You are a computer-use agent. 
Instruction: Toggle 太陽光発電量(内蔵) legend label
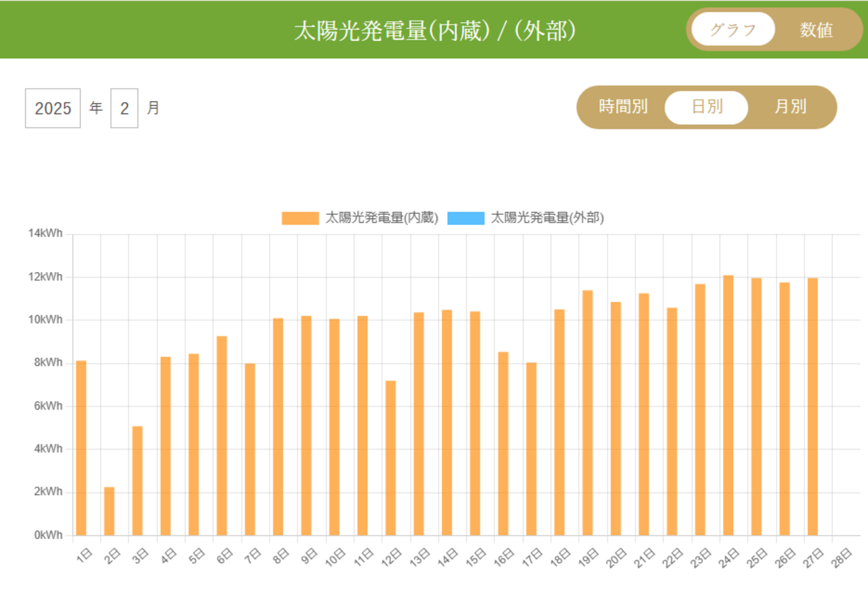[x=381, y=218]
